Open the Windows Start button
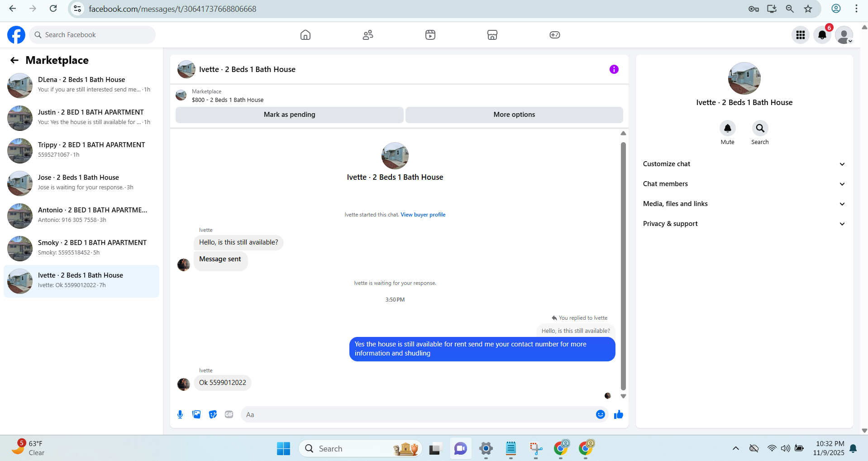Viewport: 868px width, 461px height. pos(284,449)
